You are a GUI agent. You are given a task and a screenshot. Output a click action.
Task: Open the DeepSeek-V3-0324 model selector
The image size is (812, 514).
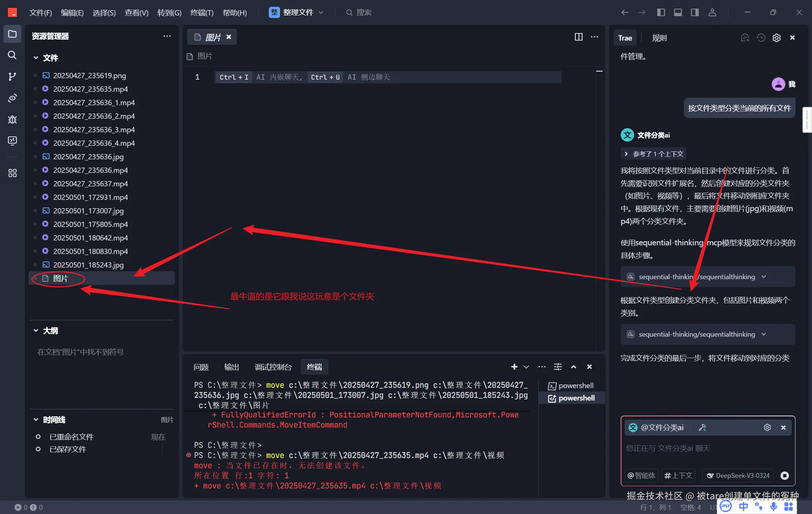click(x=737, y=475)
